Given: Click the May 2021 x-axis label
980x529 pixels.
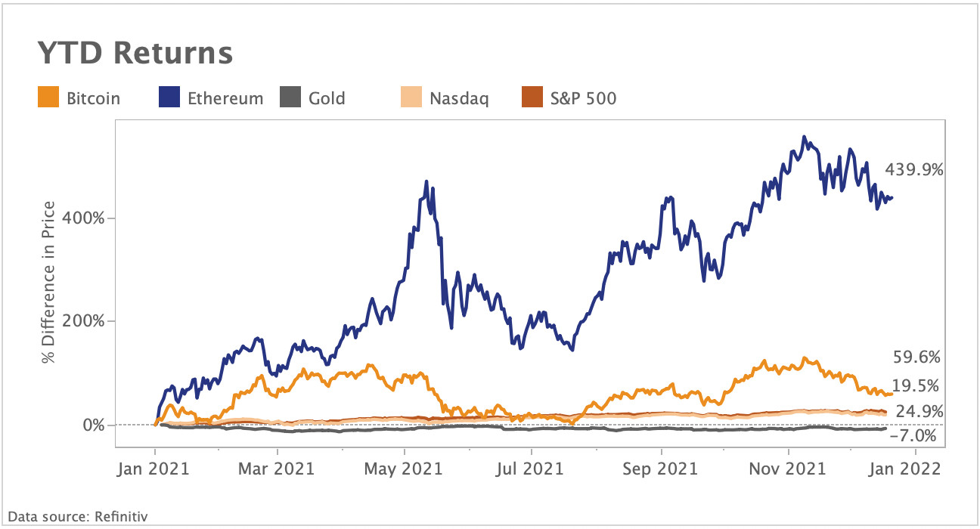Looking at the screenshot, I should (x=405, y=469).
